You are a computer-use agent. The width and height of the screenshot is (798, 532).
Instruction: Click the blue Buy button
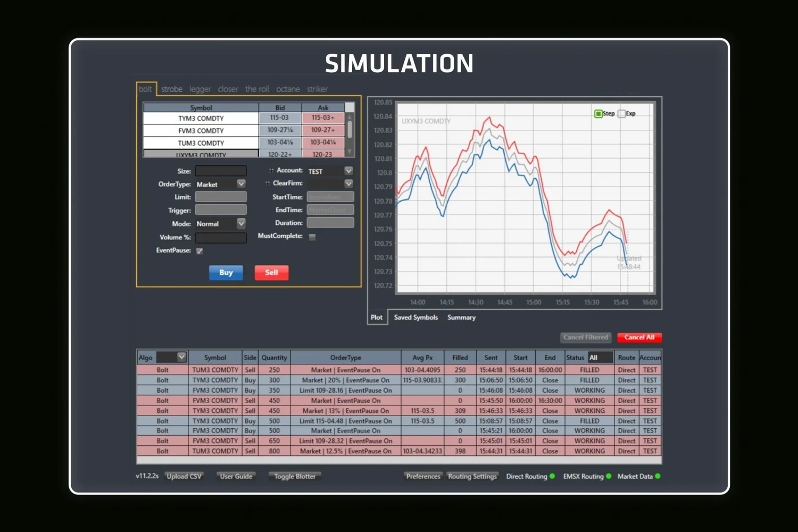point(226,272)
